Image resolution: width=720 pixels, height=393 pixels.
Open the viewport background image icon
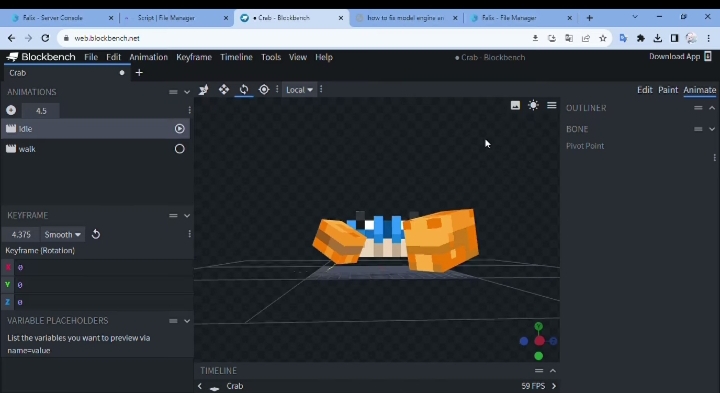click(x=515, y=105)
